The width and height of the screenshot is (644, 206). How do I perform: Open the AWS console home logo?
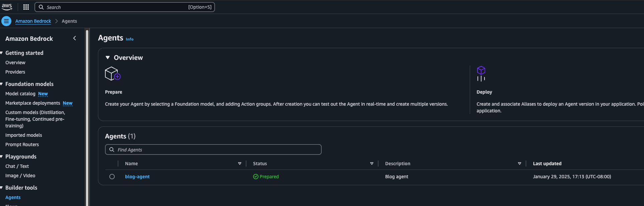(7, 7)
